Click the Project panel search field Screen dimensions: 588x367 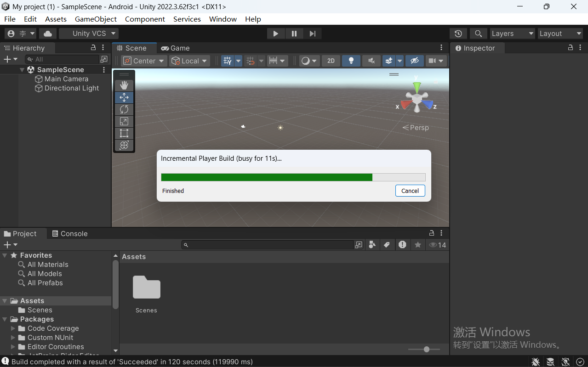[x=268, y=245]
